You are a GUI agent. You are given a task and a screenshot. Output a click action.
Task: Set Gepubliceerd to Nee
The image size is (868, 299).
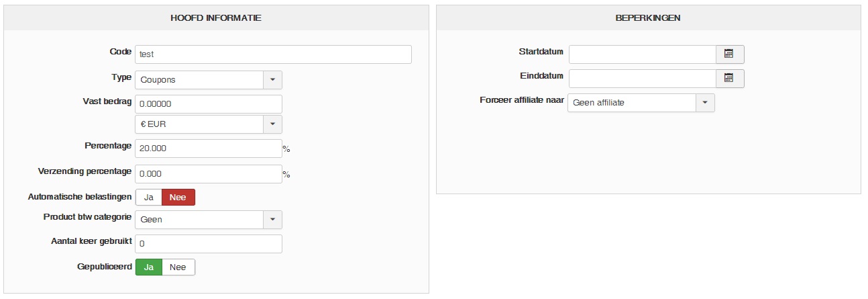[178, 267]
